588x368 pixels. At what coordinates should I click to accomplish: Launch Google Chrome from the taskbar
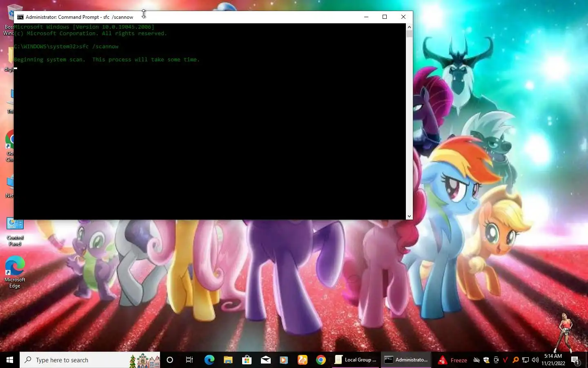click(x=321, y=360)
